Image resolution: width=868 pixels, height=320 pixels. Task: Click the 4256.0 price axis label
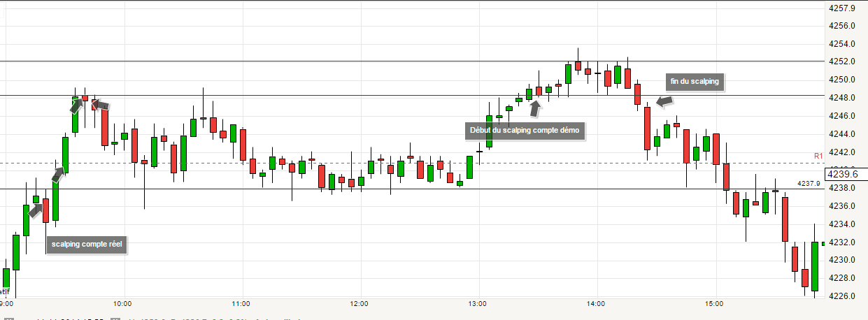843,26
